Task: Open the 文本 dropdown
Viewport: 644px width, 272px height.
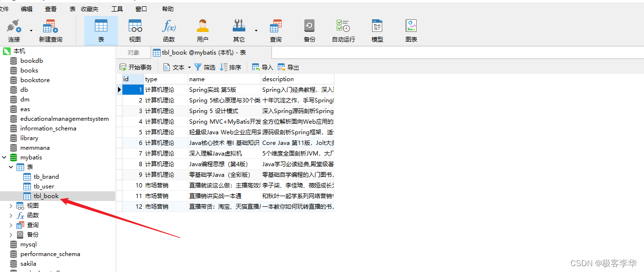Action: coord(178,67)
